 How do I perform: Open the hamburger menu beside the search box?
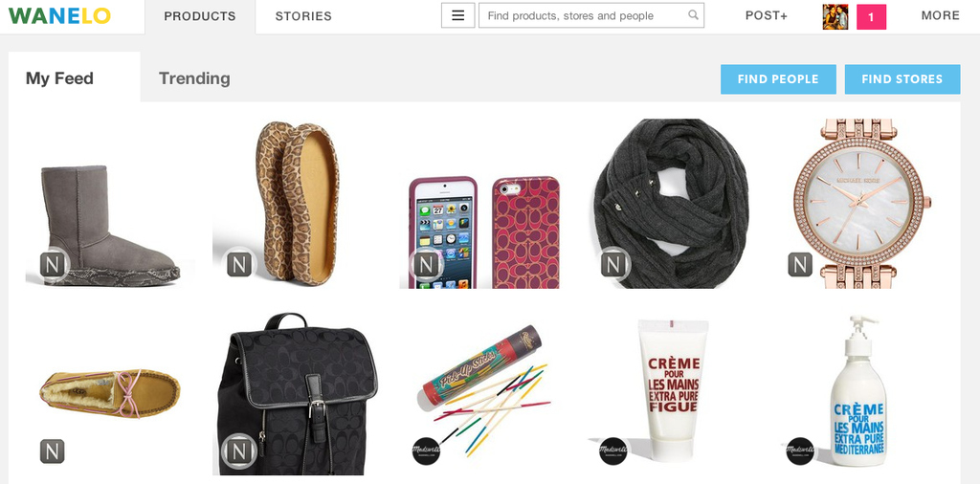pos(457,15)
